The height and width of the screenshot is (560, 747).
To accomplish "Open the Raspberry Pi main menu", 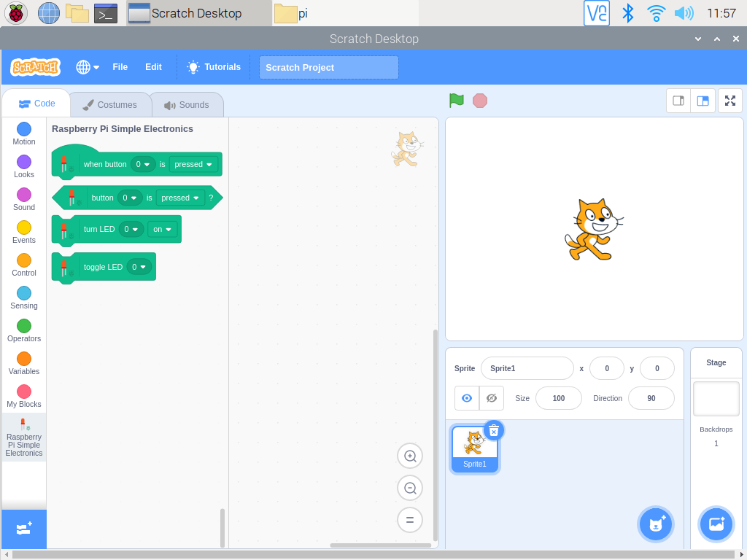I will (16, 13).
